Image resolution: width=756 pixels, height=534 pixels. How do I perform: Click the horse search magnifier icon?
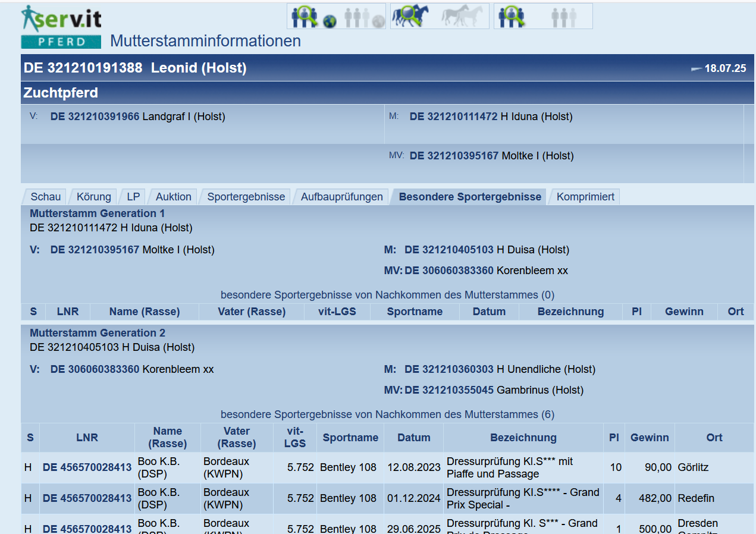coord(411,17)
